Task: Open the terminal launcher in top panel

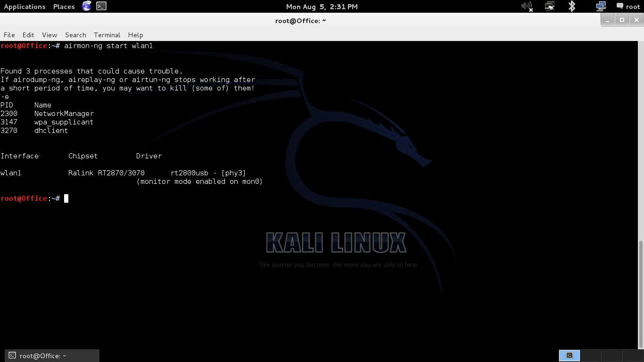Action: pos(101,6)
